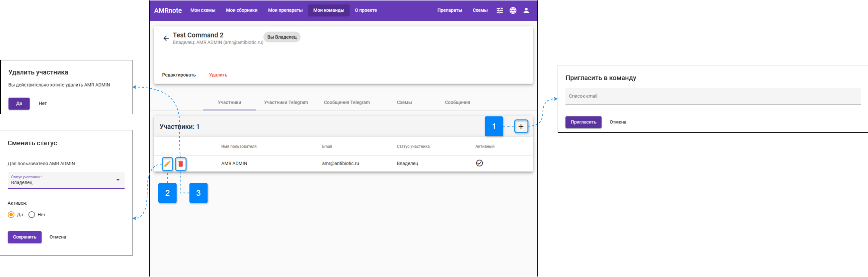Click the Активный column header
This screenshot has width=868, height=277.
[x=485, y=146]
